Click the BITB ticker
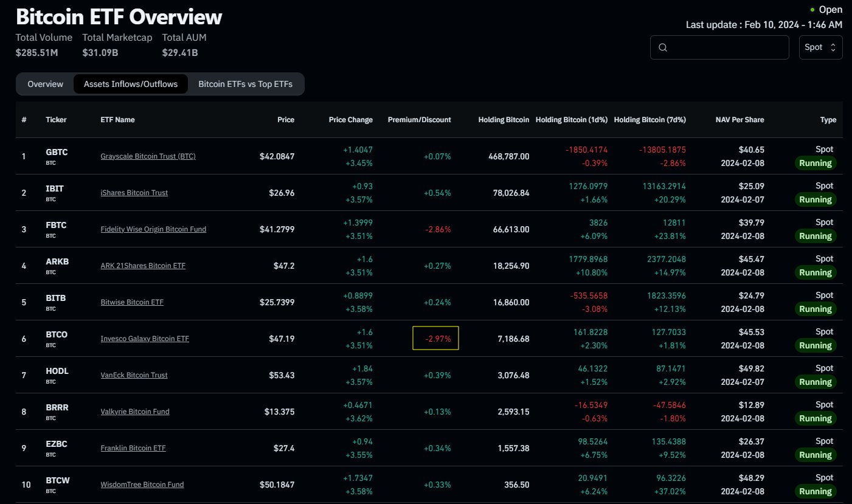This screenshot has width=852, height=504. [55, 298]
